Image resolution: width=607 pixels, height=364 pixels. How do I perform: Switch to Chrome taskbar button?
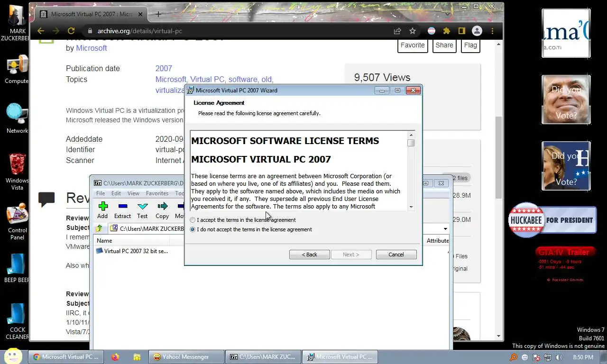coord(66,357)
